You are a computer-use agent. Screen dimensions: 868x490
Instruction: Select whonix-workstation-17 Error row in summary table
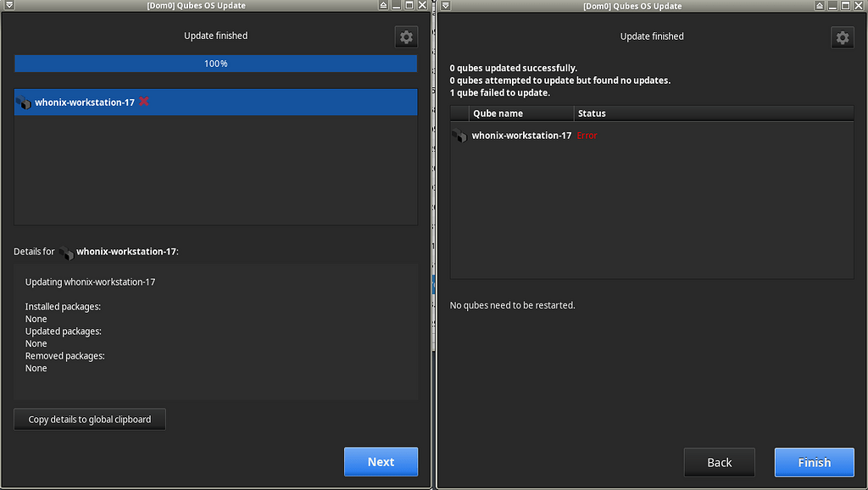click(x=652, y=136)
